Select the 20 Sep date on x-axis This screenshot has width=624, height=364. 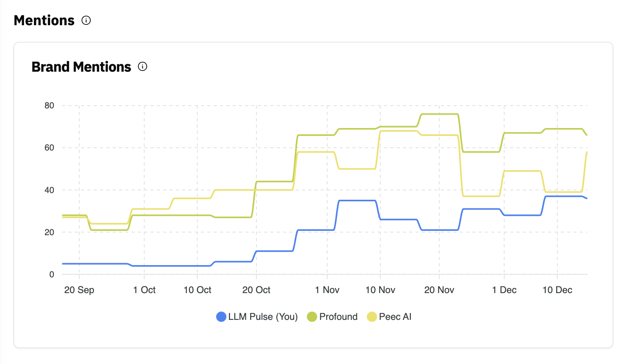tap(79, 290)
